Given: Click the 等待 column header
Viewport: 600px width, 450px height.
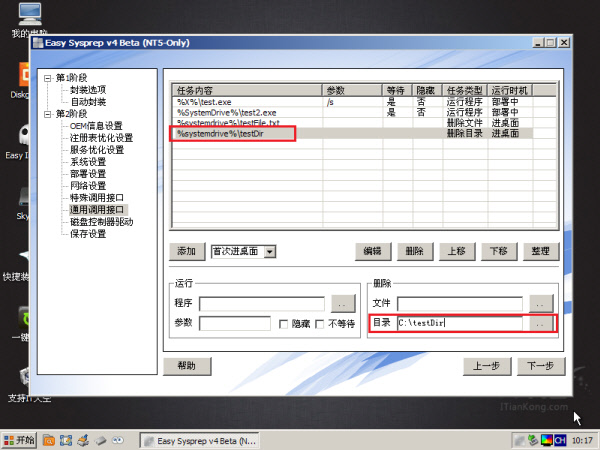Looking at the screenshot, I should point(398,90).
